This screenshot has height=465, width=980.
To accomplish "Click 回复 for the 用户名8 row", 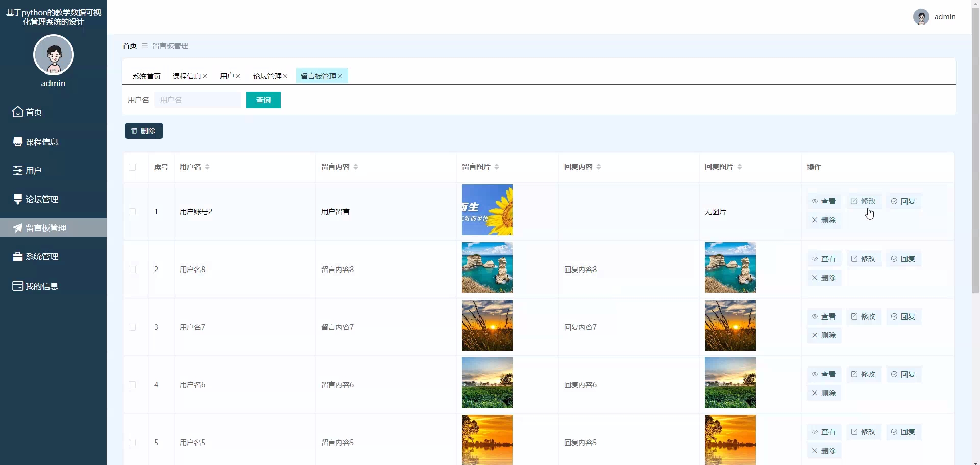I will tap(903, 259).
